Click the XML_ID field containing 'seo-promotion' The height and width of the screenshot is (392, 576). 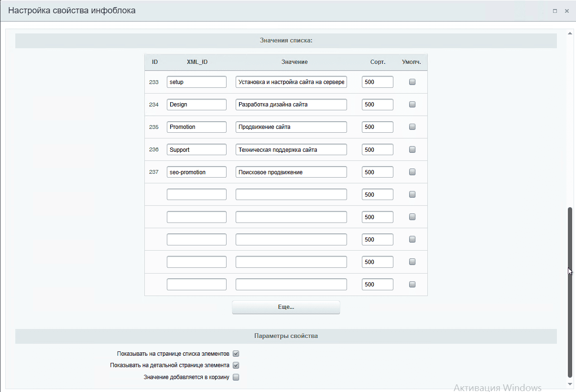196,172
